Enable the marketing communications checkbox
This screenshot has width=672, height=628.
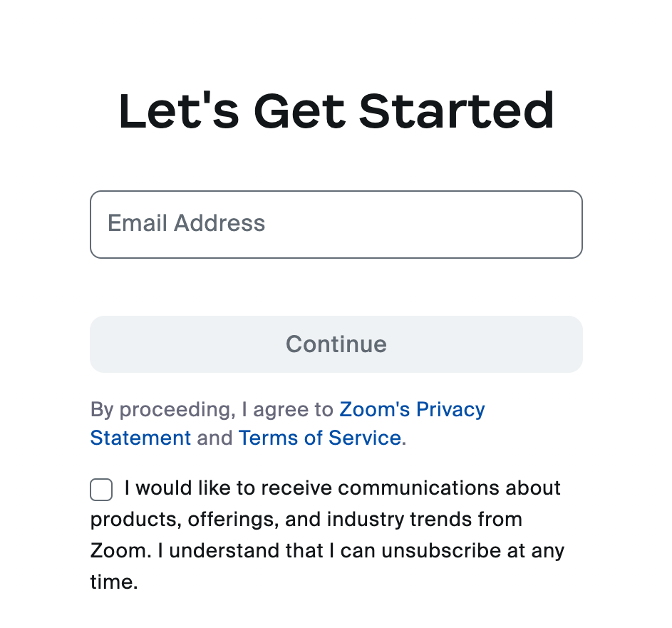tap(101, 490)
